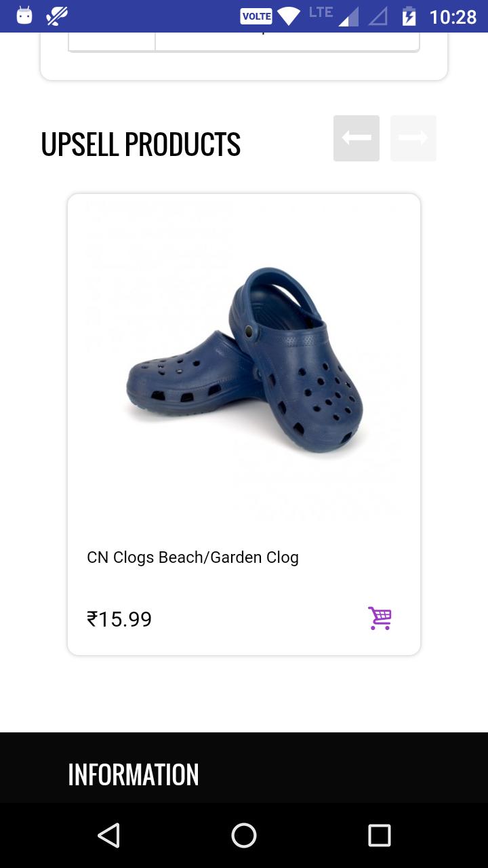Tap the 10:28 clock in status bar
Viewport: 488px width, 868px height.
[x=453, y=16]
